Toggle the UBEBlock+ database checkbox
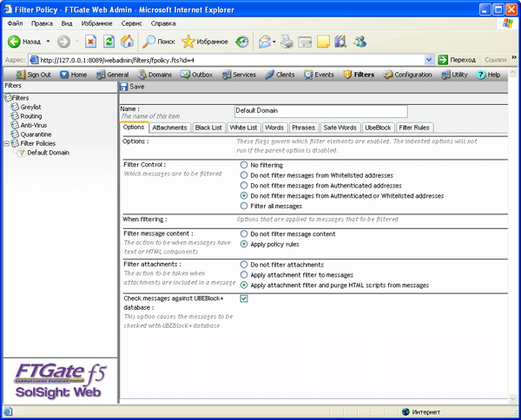This screenshot has height=420, width=521. point(244,299)
